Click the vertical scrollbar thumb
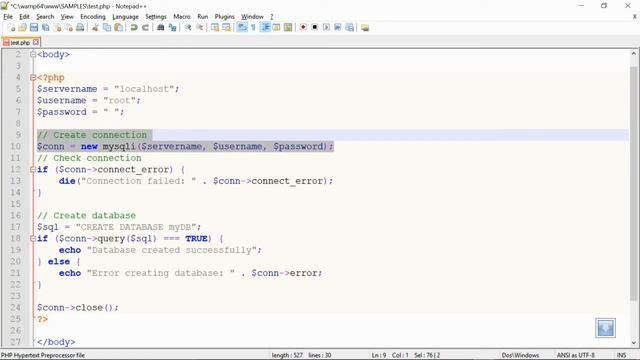 633,184
